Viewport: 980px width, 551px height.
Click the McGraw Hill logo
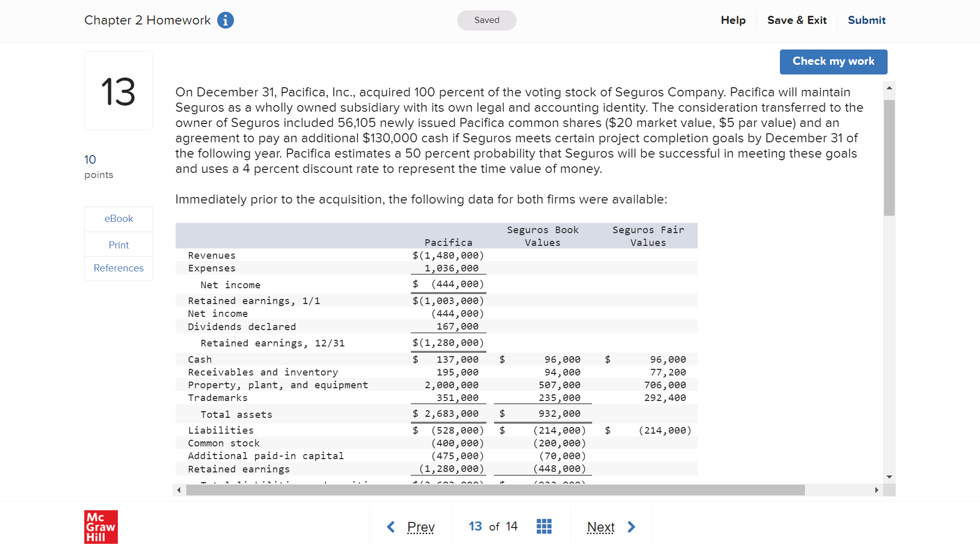[x=101, y=527]
